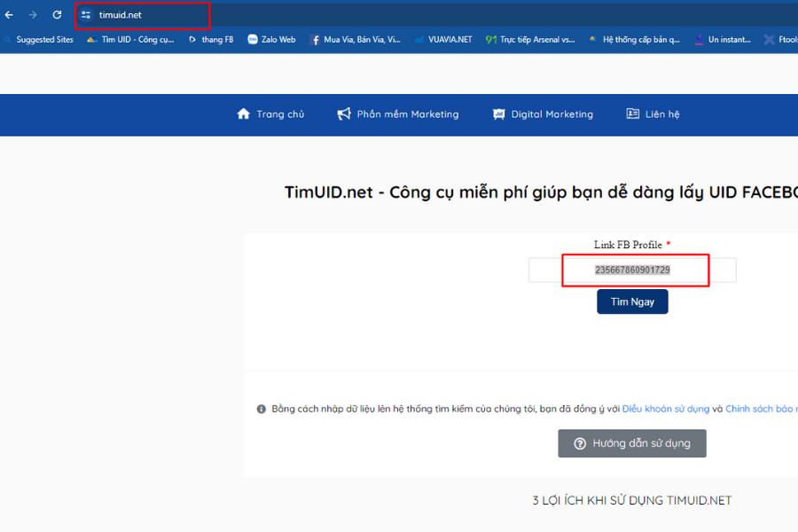The image size is (798, 532).
Task: Click the Link FB Profile input field
Action: click(x=632, y=270)
